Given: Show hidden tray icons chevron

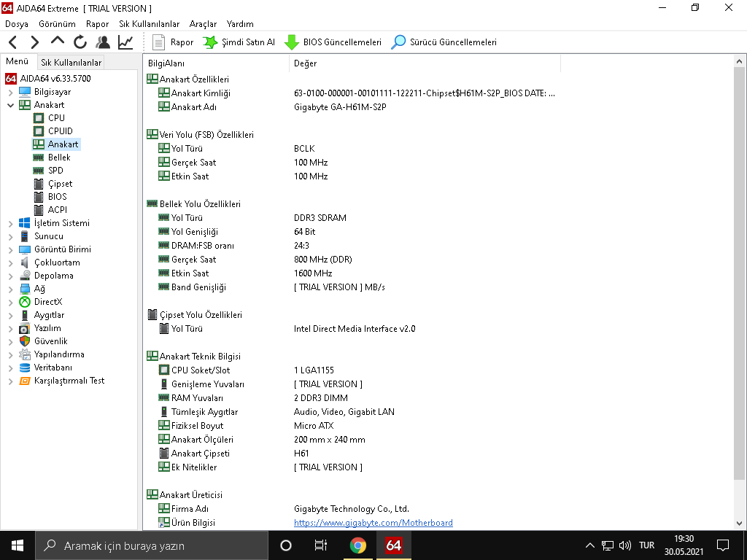Looking at the screenshot, I should (589, 545).
